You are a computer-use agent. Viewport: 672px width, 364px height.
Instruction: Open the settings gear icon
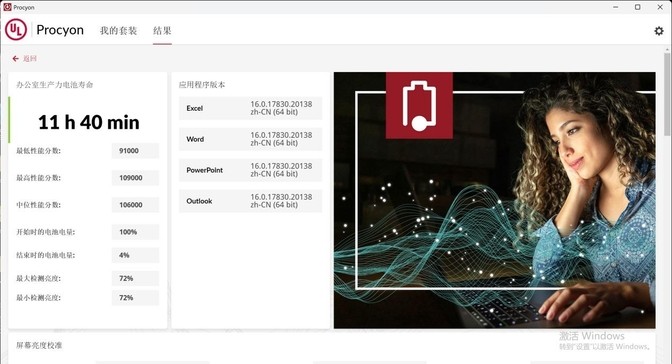click(x=659, y=31)
